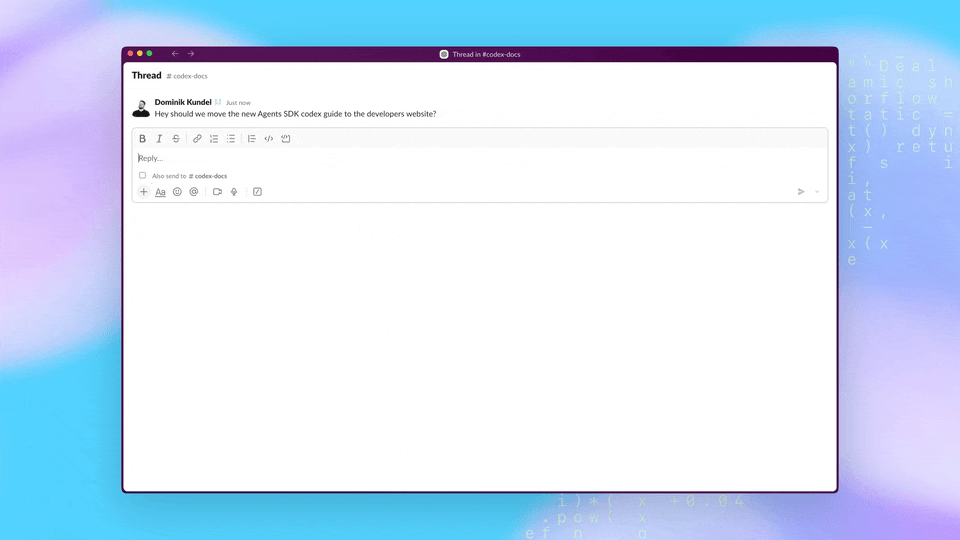Click the Reply text field
This screenshot has height=540, width=960.
point(480,158)
